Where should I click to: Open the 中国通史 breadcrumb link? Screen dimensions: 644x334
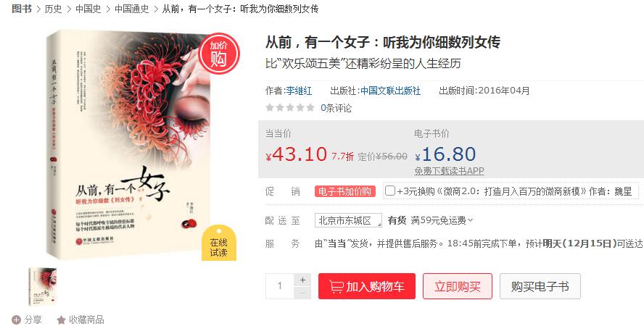(x=132, y=9)
